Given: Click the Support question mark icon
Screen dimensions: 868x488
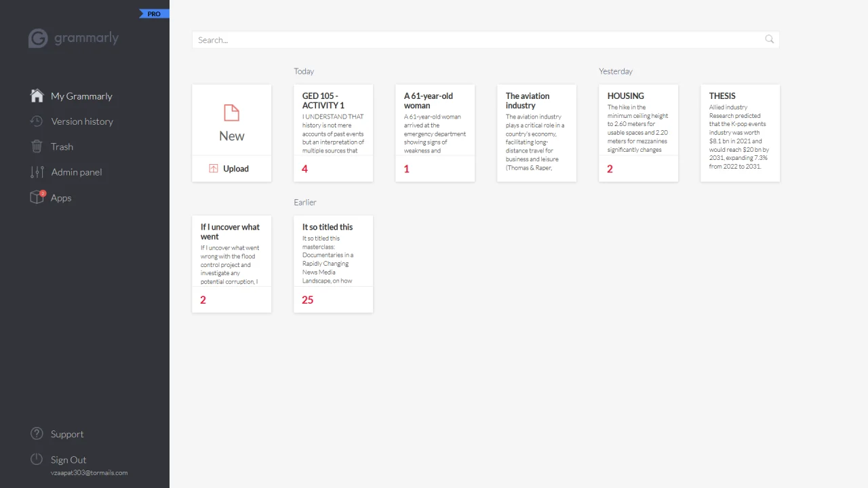Looking at the screenshot, I should [x=37, y=434].
